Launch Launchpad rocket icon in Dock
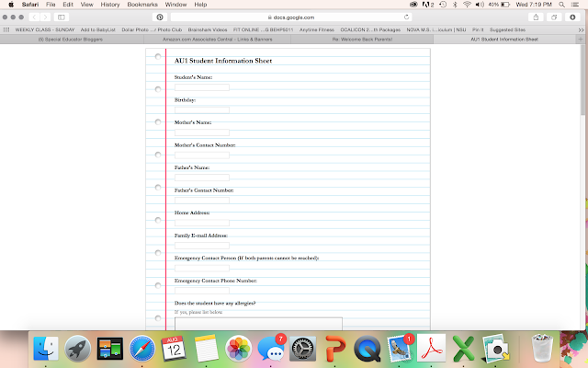The width and height of the screenshot is (588, 368). pyautogui.click(x=77, y=349)
